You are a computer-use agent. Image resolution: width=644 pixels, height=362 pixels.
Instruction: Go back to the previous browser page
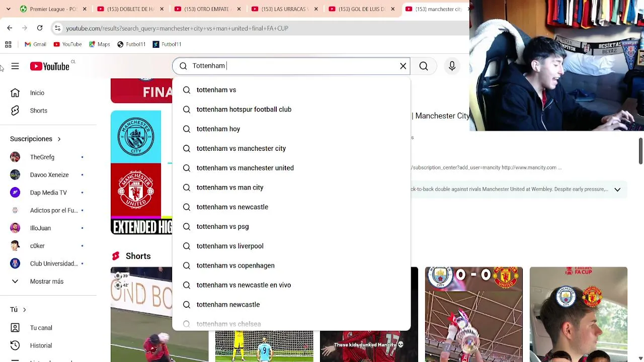[10, 28]
